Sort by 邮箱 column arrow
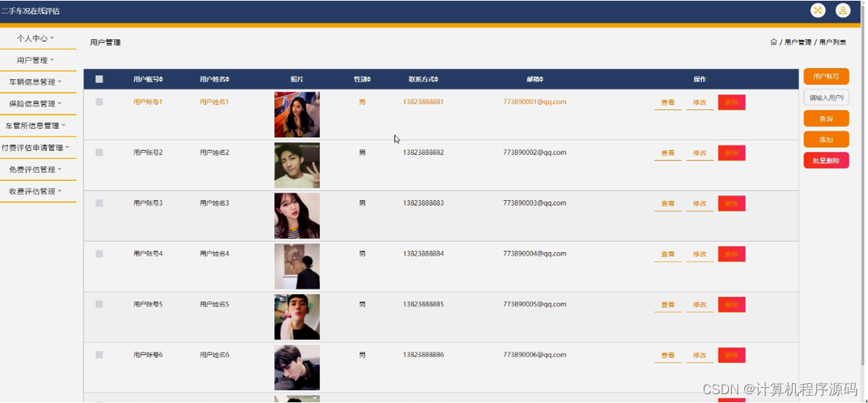This screenshot has height=403, width=868. (541, 79)
